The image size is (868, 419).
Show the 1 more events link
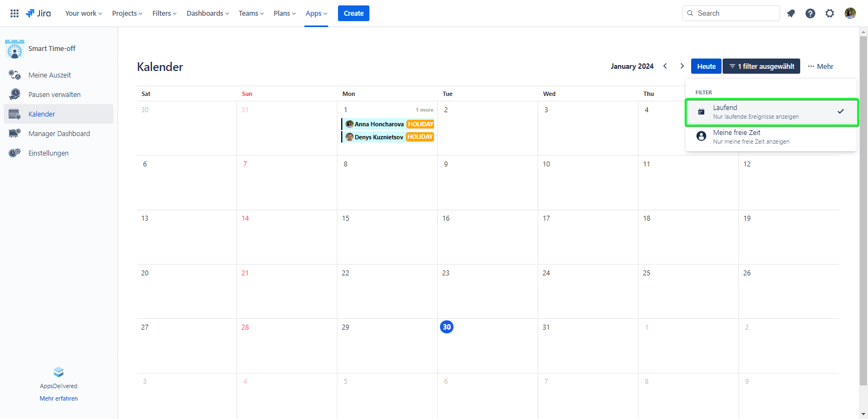424,110
